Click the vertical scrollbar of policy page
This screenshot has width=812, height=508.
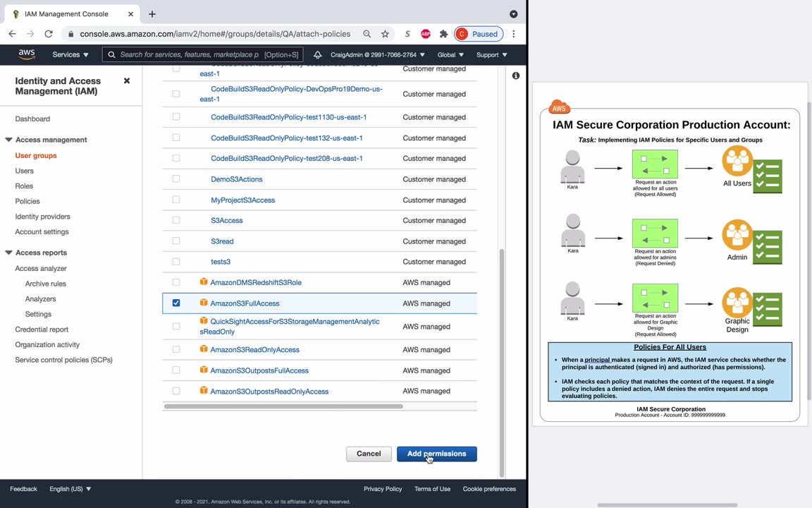[501, 362]
